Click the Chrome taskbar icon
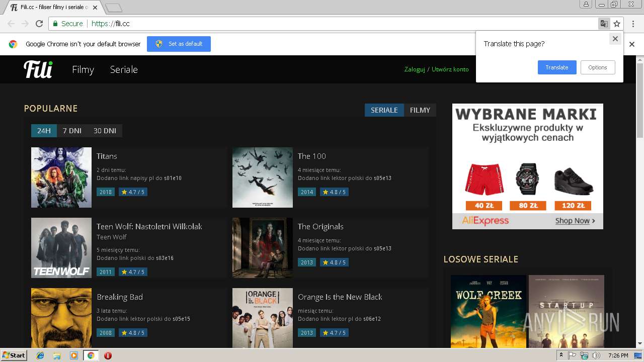This screenshot has height=362, width=644. 91,355
